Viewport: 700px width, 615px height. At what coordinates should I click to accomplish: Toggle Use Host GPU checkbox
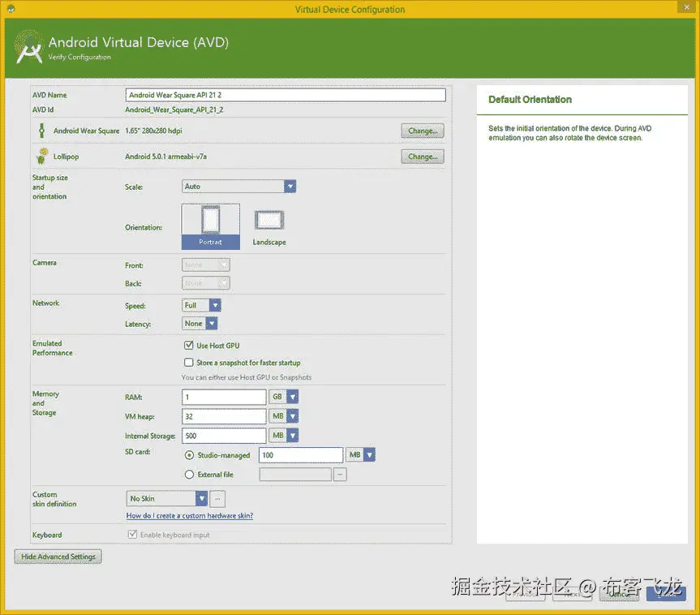189,346
